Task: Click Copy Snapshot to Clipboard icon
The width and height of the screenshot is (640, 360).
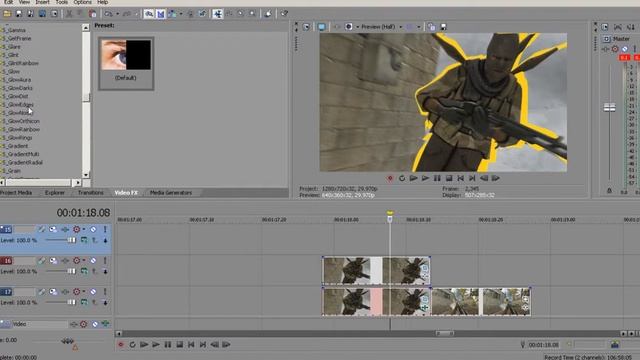Action: point(431,27)
